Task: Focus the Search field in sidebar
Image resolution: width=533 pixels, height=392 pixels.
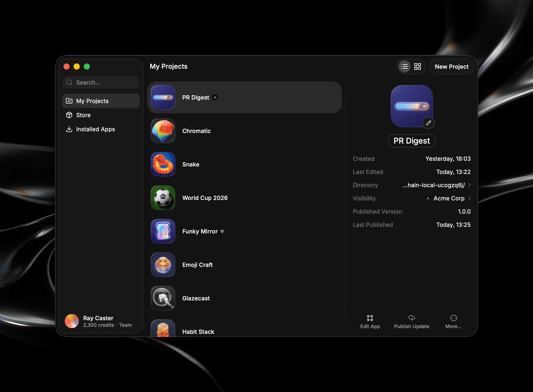Action: (101, 82)
